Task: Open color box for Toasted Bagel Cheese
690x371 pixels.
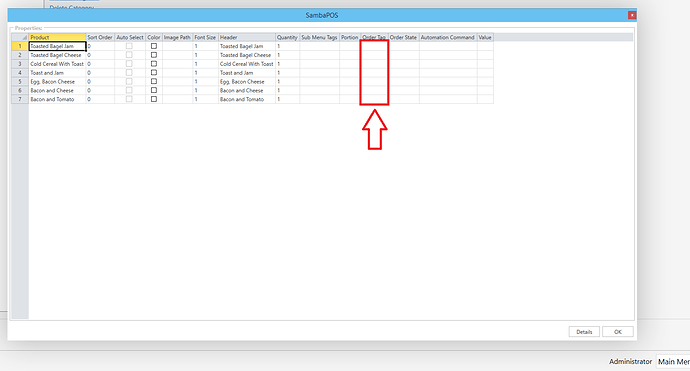Action: click(154, 55)
